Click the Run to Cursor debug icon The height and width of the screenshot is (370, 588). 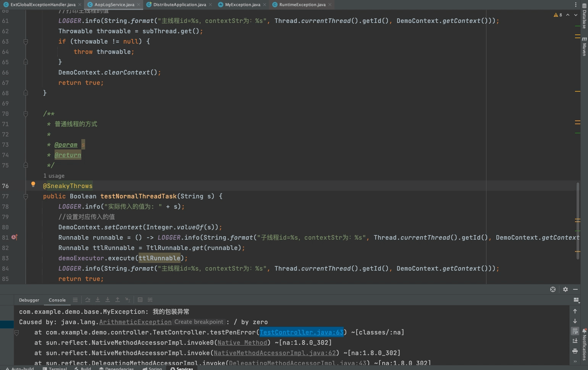point(128,300)
